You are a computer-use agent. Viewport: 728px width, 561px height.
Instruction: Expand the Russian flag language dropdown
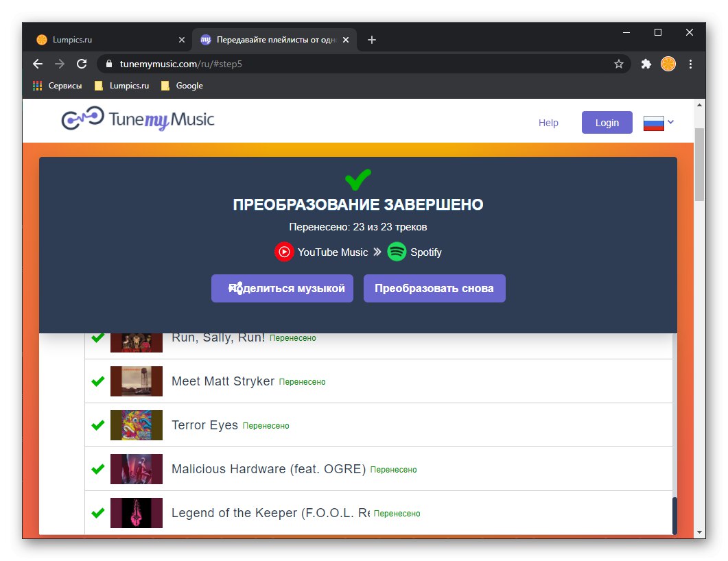659,123
